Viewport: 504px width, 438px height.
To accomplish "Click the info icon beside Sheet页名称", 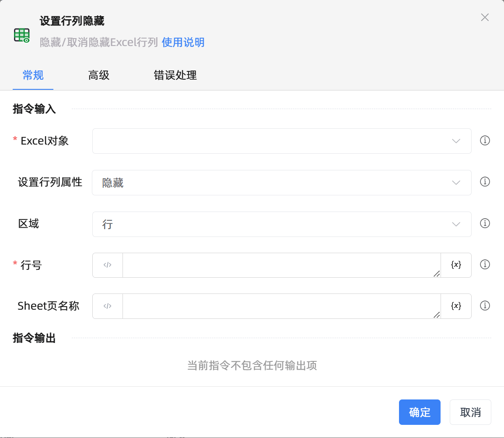I will [485, 306].
